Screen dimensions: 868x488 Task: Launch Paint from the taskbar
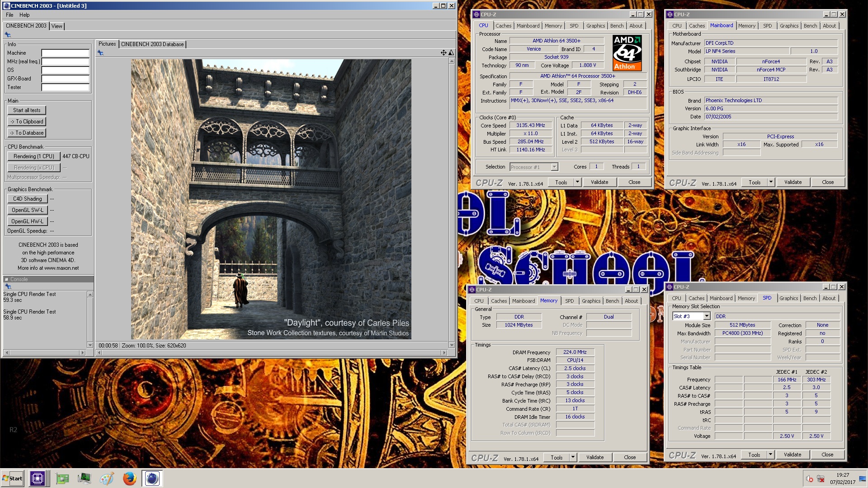(x=107, y=478)
